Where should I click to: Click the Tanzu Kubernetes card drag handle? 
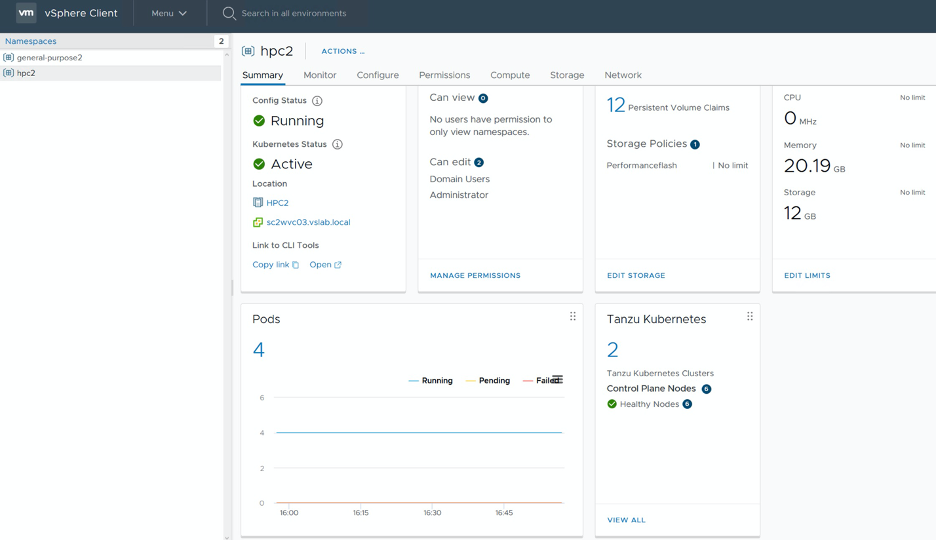pyautogui.click(x=750, y=316)
